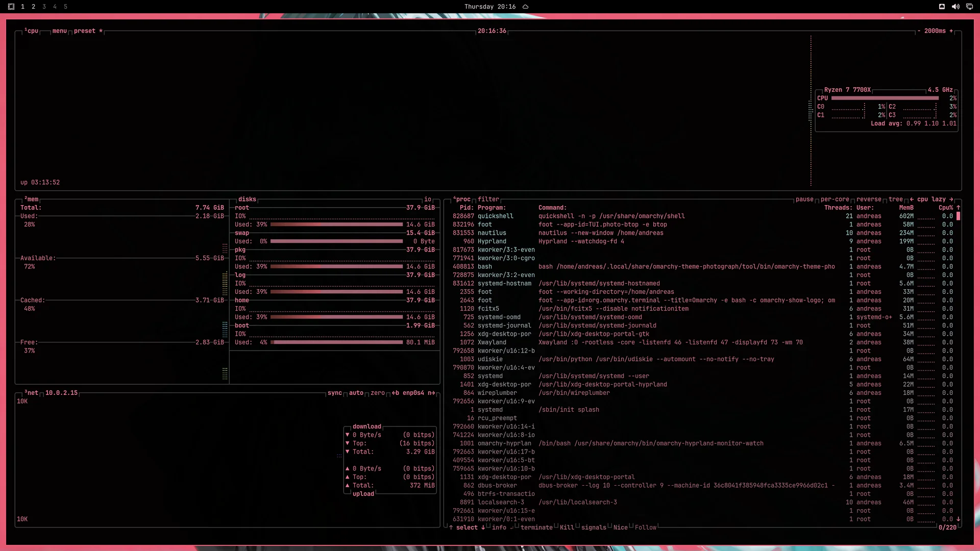Click the volume icon in system tray
Screen dimensions: 980x551
955,7
